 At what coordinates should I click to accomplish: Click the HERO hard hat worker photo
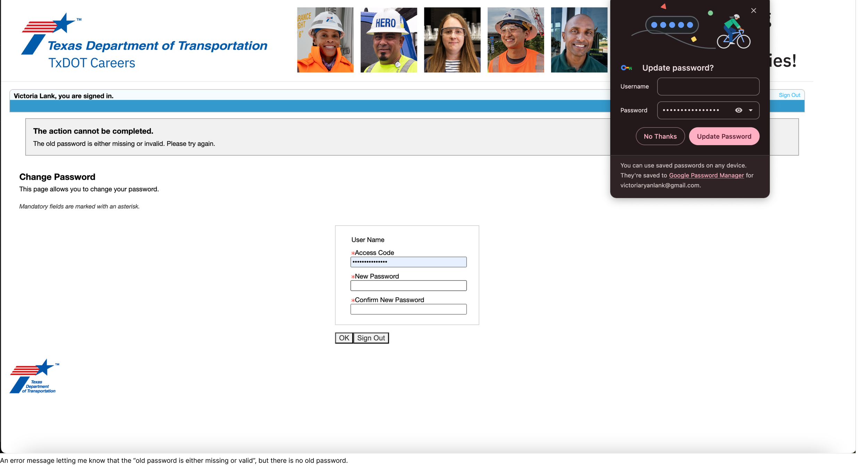tap(389, 40)
